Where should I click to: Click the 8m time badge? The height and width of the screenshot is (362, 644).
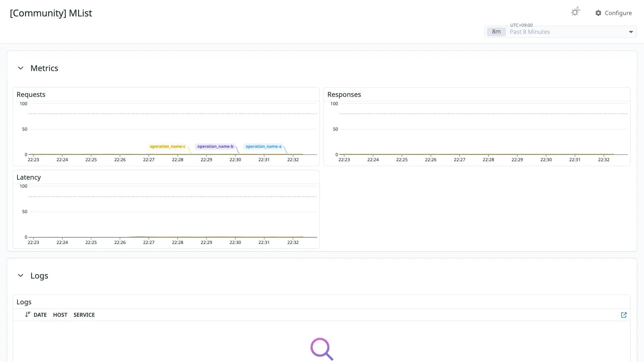[x=496, y=32]
